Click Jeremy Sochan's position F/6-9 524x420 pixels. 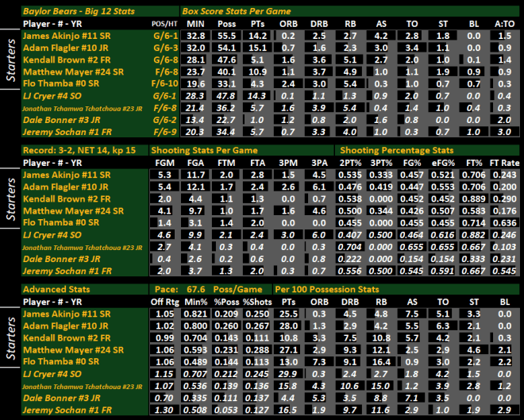165,132
